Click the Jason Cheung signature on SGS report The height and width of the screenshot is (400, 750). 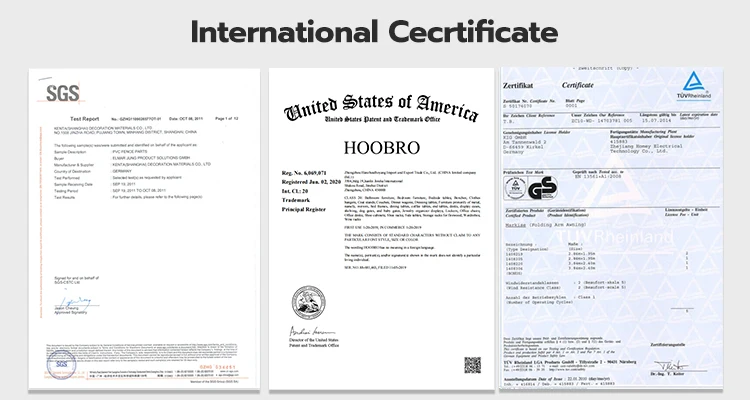pos(77,303)
